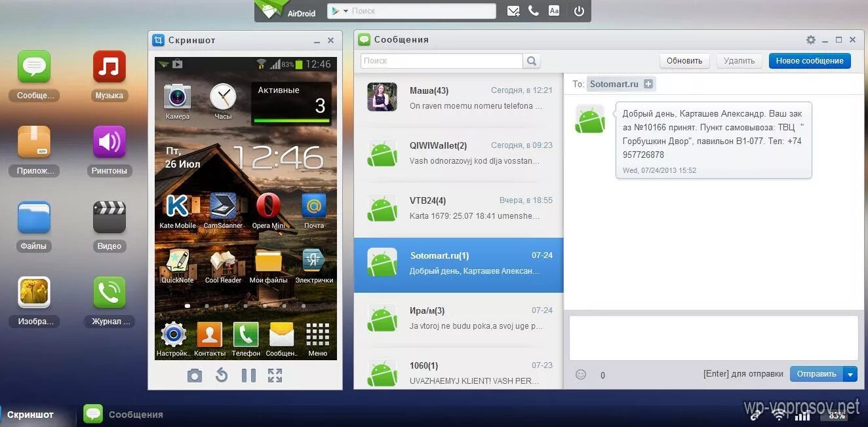Click the Новое сообщение button
The image size is (868, 427).
(x=810, y=61)
